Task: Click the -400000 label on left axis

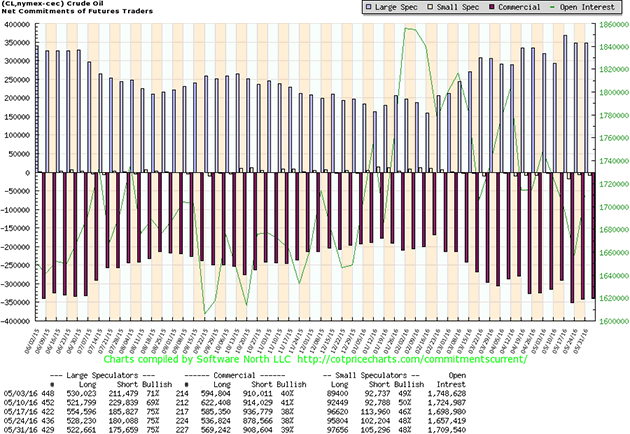Action: [x=20, y=322]
